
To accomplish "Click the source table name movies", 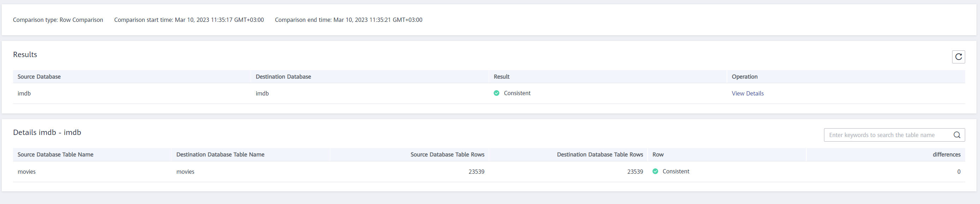I will pos(26,172).
